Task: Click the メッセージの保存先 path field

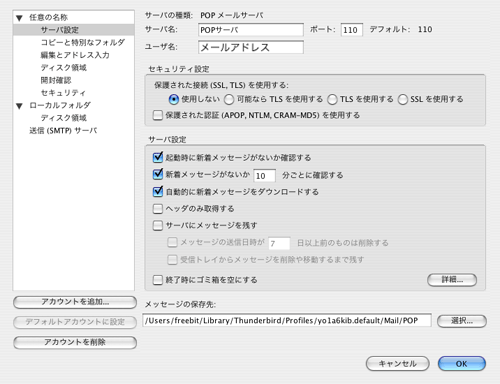Action: pyautogui.click(x=287, y=320)
